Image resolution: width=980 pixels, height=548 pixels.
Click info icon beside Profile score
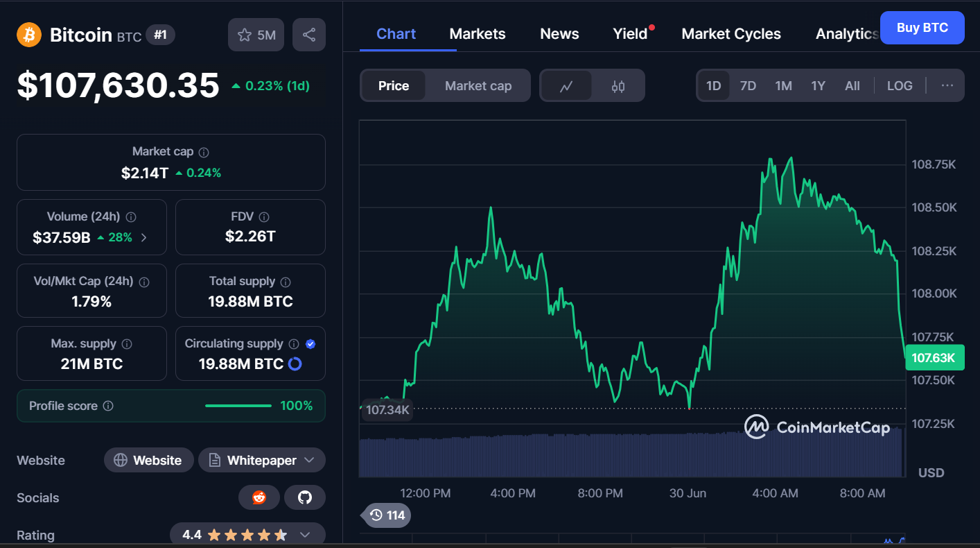click(x=108, y=406)
